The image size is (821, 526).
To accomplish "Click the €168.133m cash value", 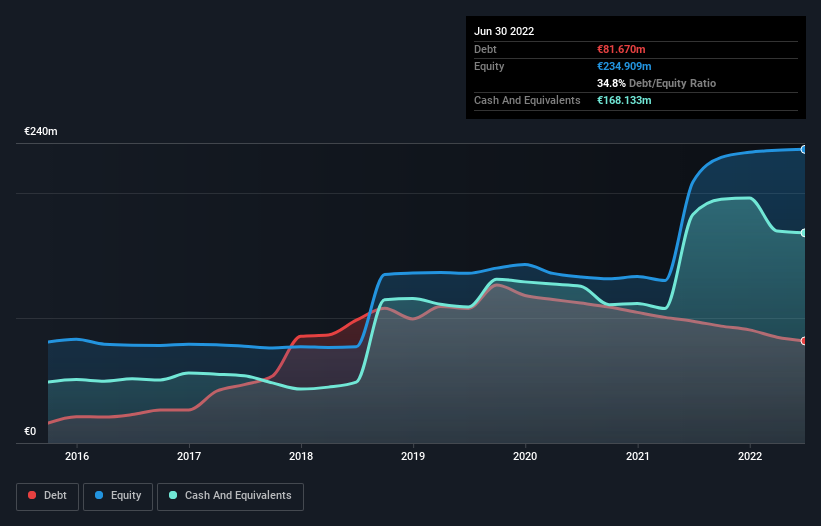I will tap(624, 100).
